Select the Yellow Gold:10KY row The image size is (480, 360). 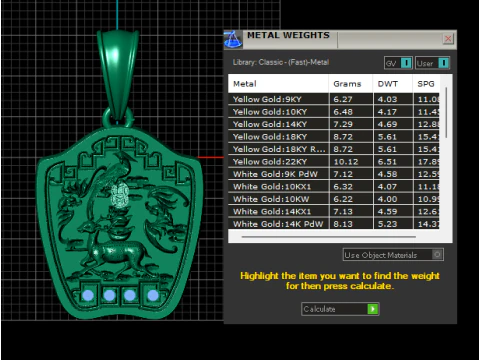[x=334, y=112]
